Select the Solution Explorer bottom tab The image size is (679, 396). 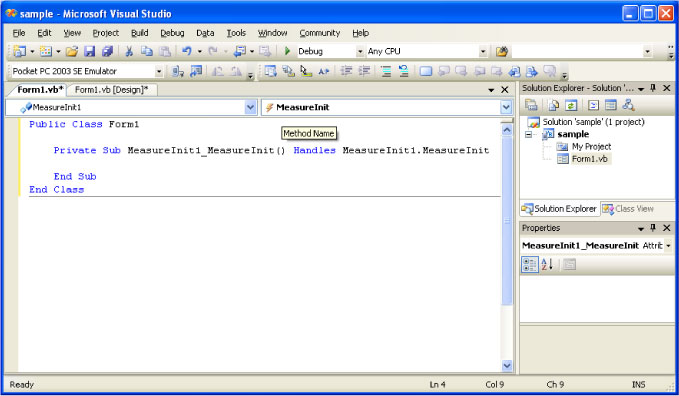point(559,209)
